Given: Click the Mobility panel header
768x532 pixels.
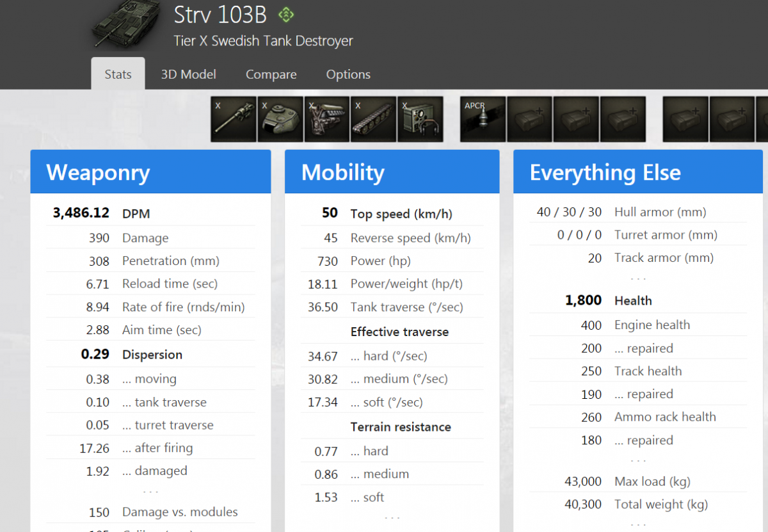Looking at the screenshot, I should click(x=392, y=172).
